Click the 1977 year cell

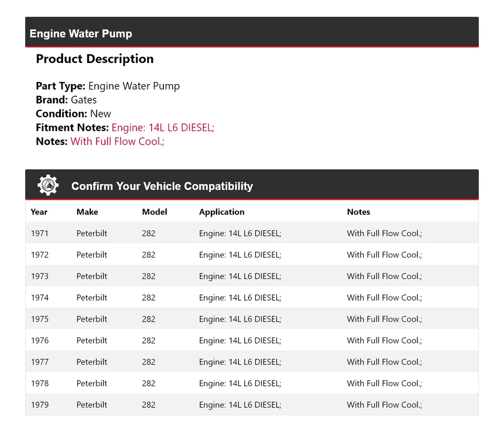(39, 362)
